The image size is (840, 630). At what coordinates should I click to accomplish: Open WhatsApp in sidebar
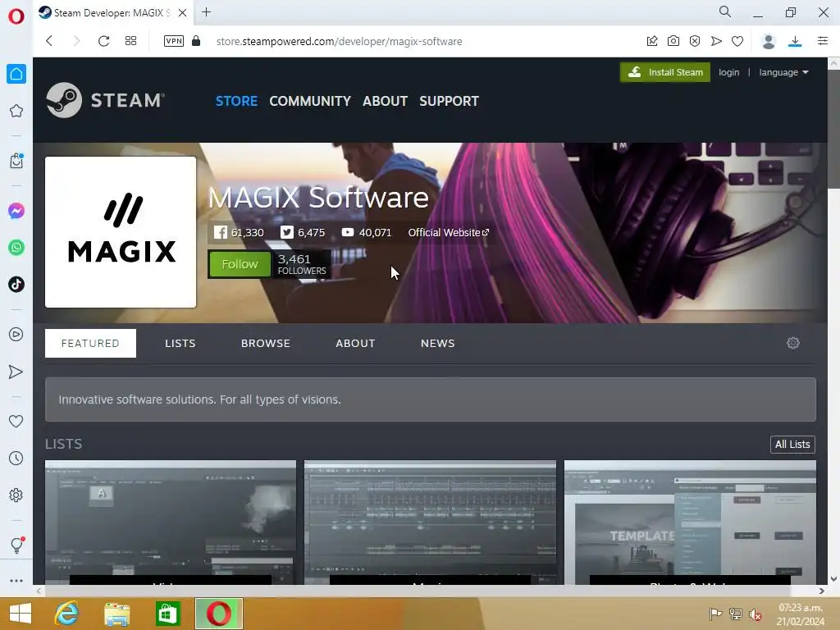[x=16, y=248]
